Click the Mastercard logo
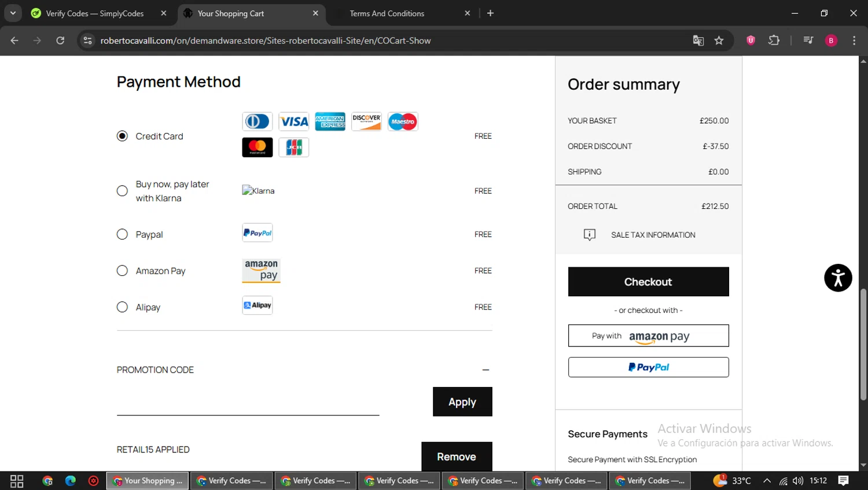Viewport: 868px width, 490px height. pyautogui.click(x=258, y=148)
